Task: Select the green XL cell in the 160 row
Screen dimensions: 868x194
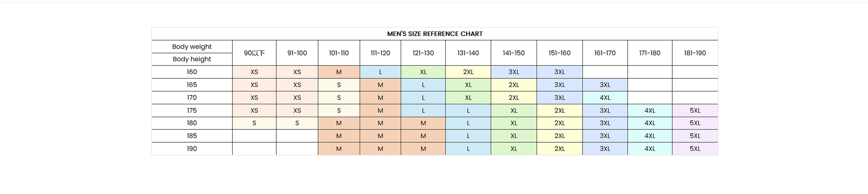Action: [423, 72]
